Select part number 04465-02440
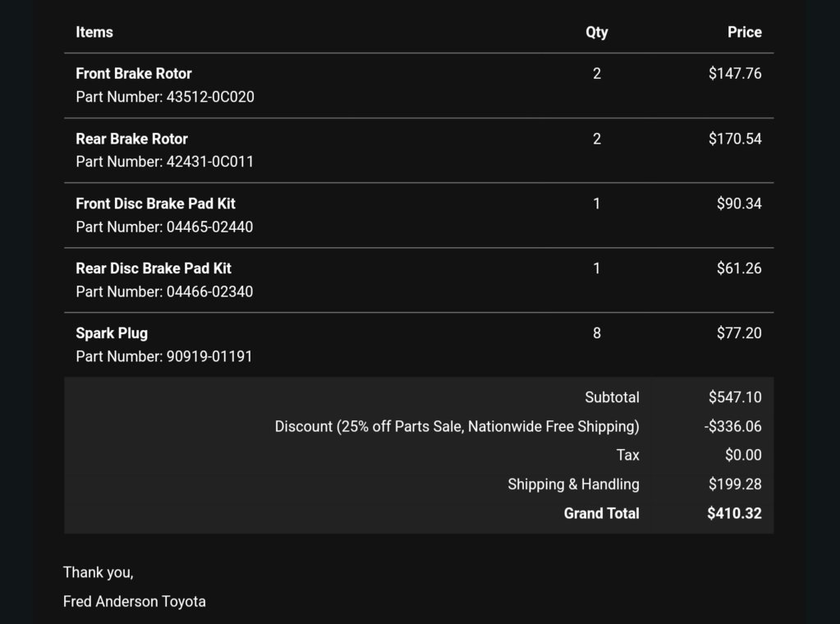Viewport: 840px width, 624px height. 209,227
